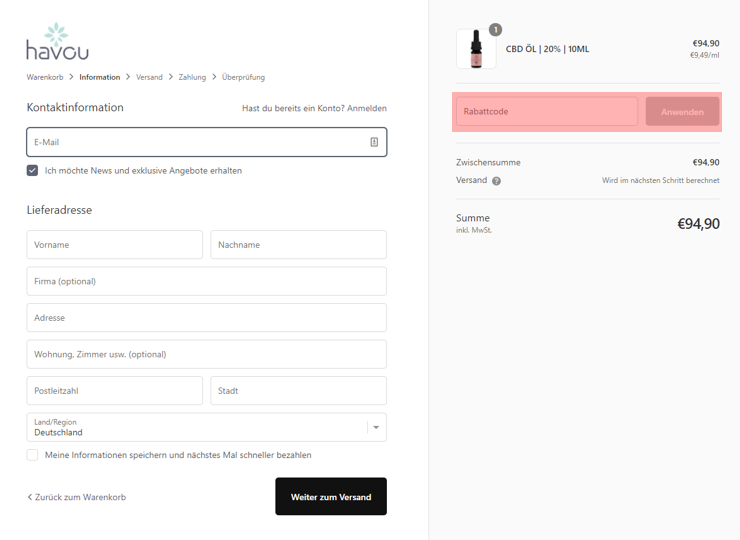Image resolution: width=740 pixels, height=540 pixels.
Task: Click the contact autofill icon in E-Mail field
Action: (x=374, y=142)
